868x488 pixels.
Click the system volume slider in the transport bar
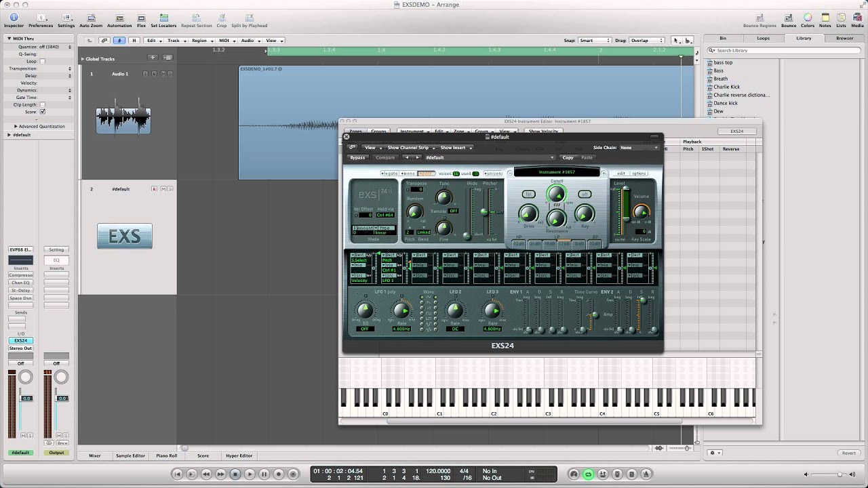coord(829,474)
